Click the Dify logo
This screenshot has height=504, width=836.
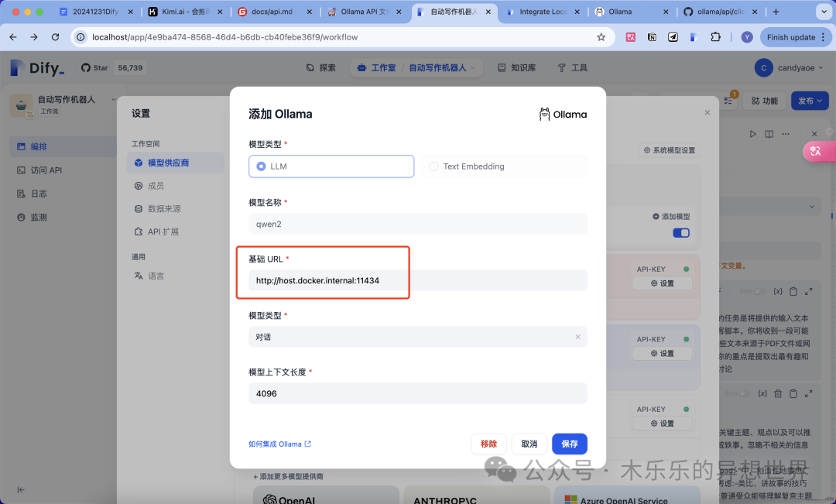[37, 67]
